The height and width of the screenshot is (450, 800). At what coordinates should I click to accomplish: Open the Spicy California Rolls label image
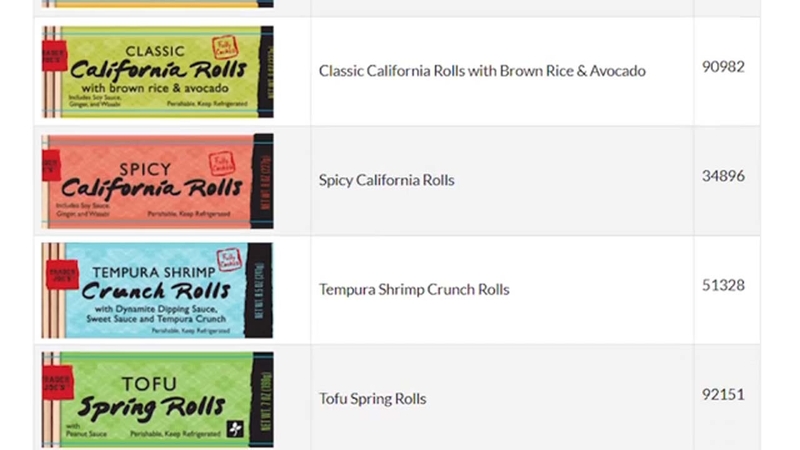point(158,181)
